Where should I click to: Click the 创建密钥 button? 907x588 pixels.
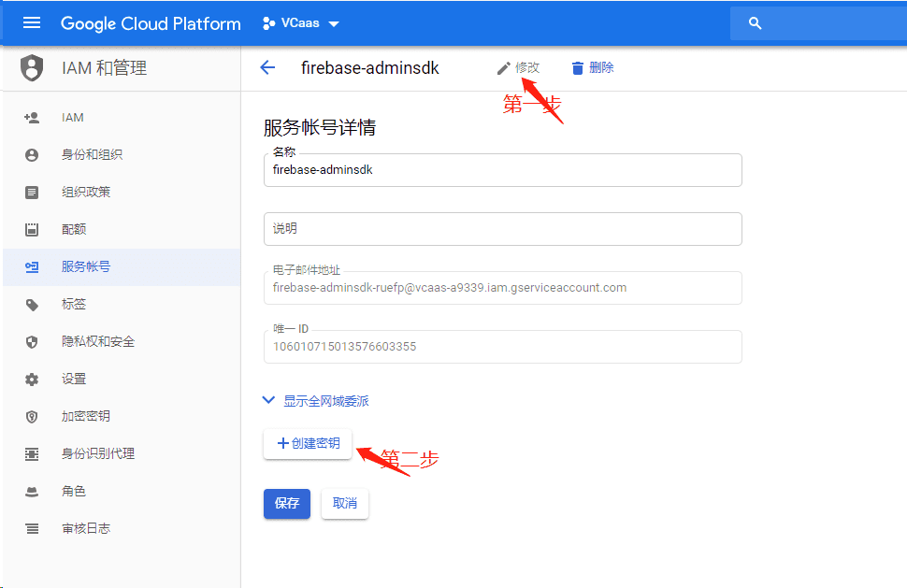point(308,444)
